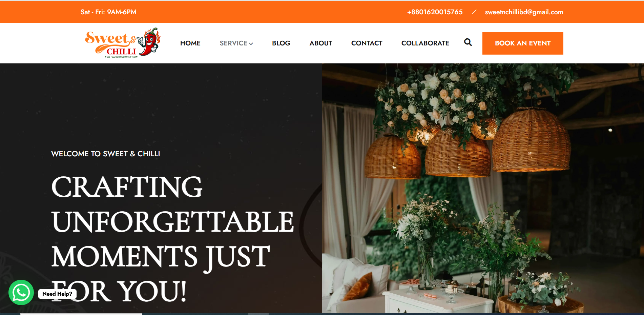Open the BLOG page
The image size is (644, 315).
tap(281, 43)
